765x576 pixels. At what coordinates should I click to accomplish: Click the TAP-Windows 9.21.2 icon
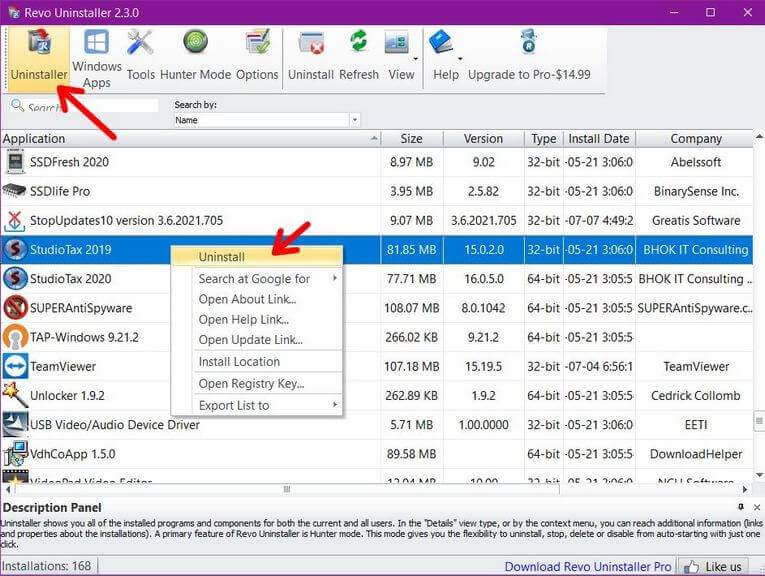(x=15, y=337)
